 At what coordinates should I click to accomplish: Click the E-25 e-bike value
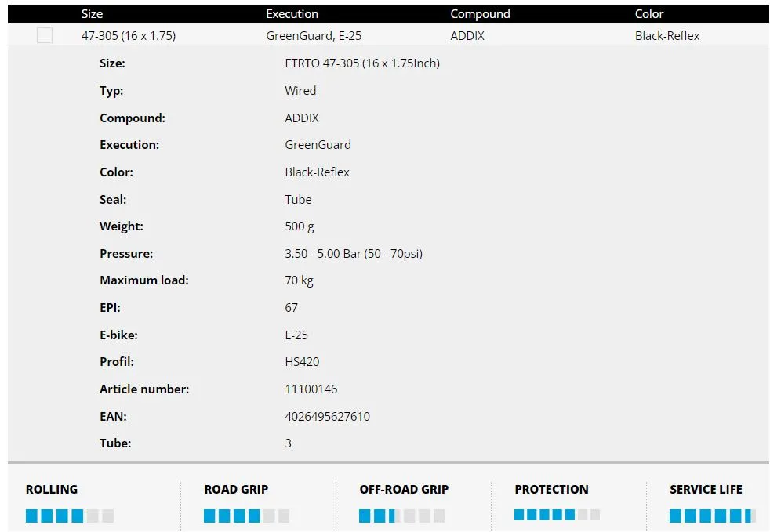296,335
